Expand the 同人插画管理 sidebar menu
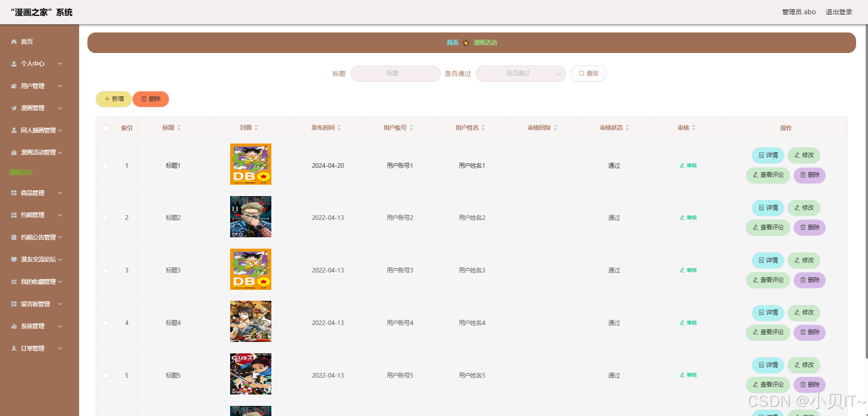The width and height of the screenshot is (868, 416). (39, 130)
